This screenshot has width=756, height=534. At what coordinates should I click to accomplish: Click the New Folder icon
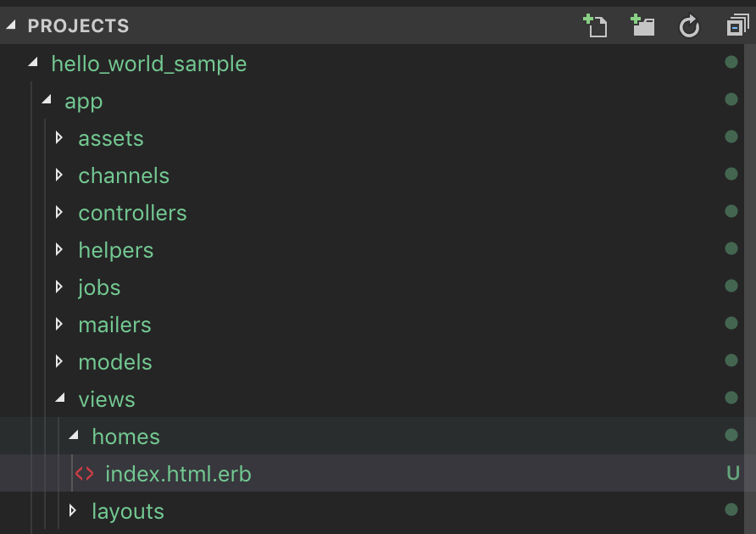click(643, 25)
